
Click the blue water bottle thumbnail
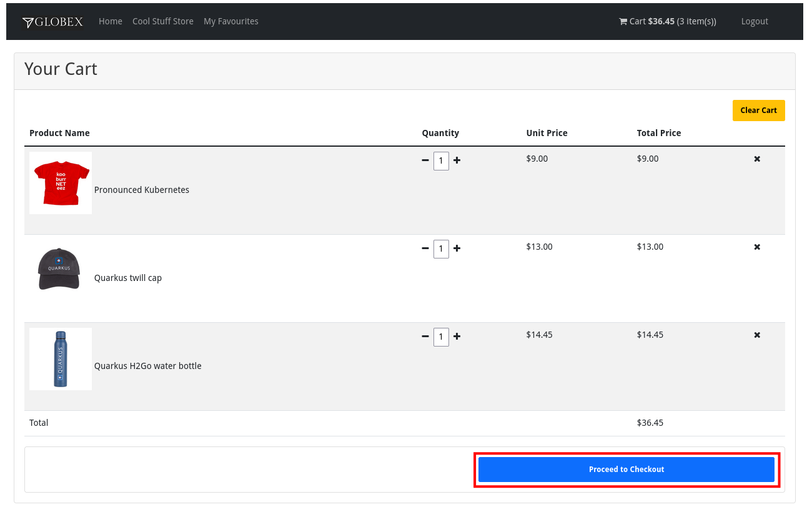(x=61, y=359)
